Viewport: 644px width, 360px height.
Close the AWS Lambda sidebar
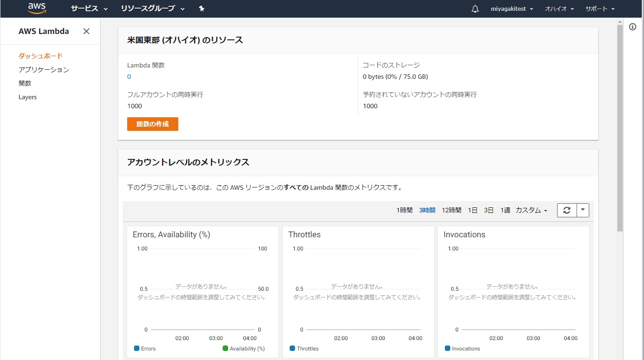coord(86,31)
